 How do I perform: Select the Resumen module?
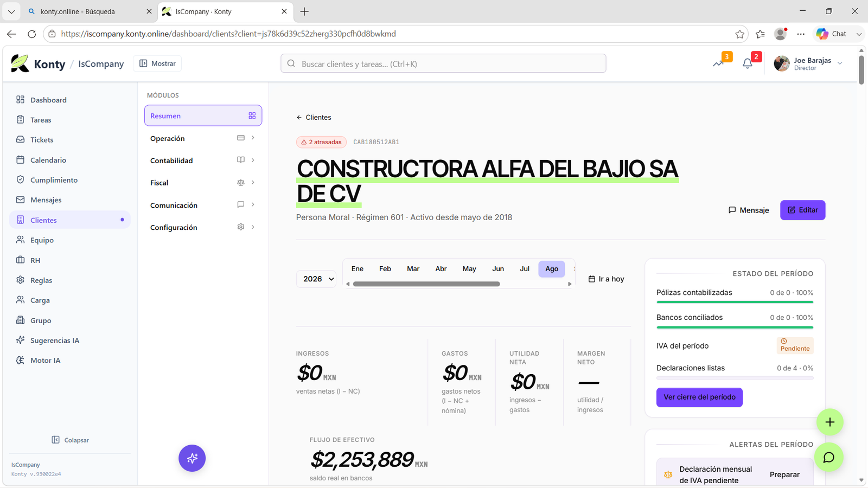coord(203,115)
